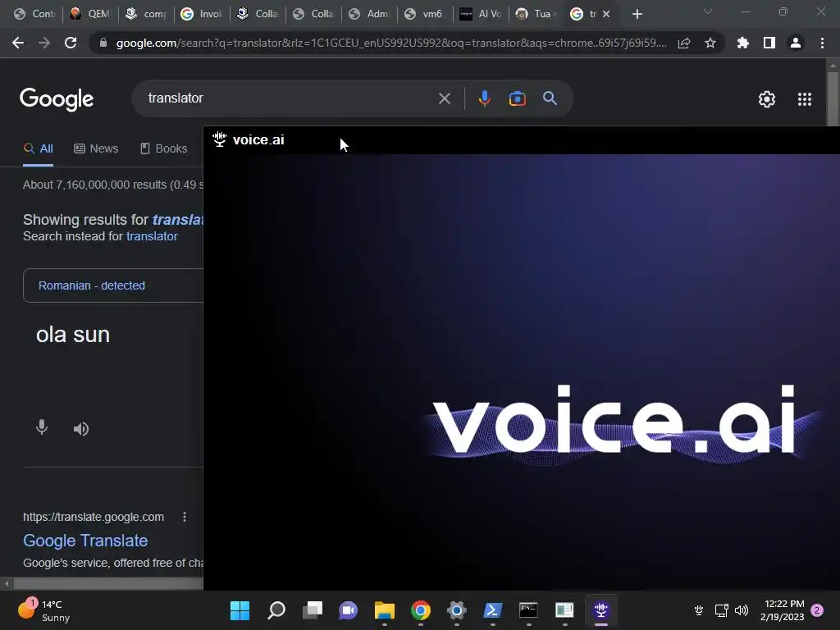
Task: Click the volume icon in system tray
Action: click(x=742, y=610)
